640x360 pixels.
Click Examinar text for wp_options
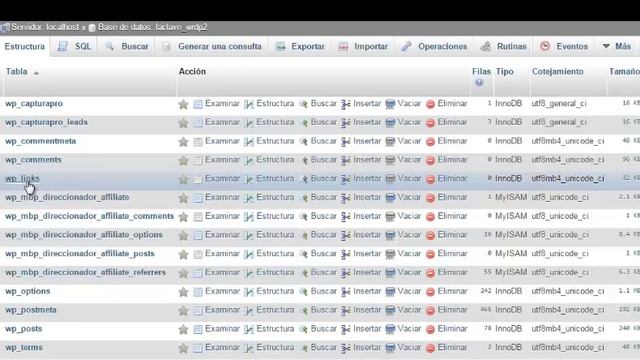[x=222, y=291]
